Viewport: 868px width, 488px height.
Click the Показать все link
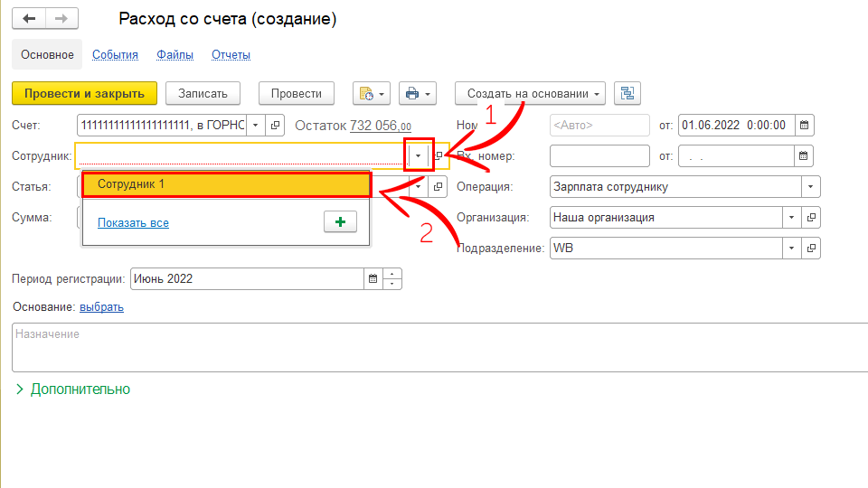(x=133, y=223)
